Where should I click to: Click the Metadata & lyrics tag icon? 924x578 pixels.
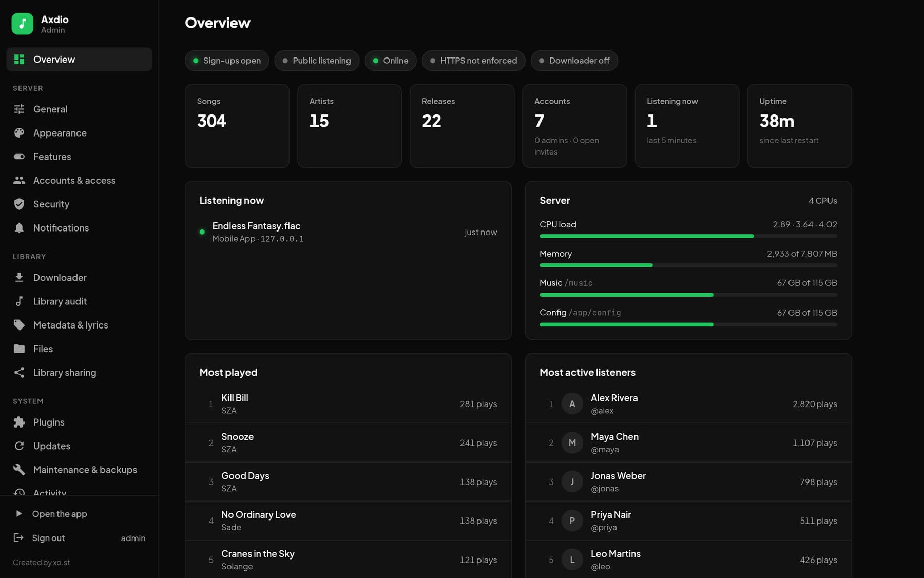click(20, 325)
